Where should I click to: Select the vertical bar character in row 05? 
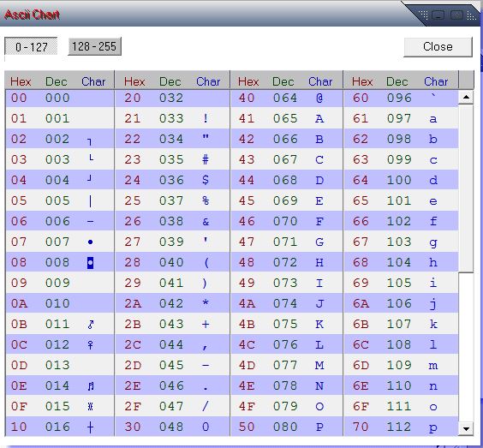click(90, 201)
